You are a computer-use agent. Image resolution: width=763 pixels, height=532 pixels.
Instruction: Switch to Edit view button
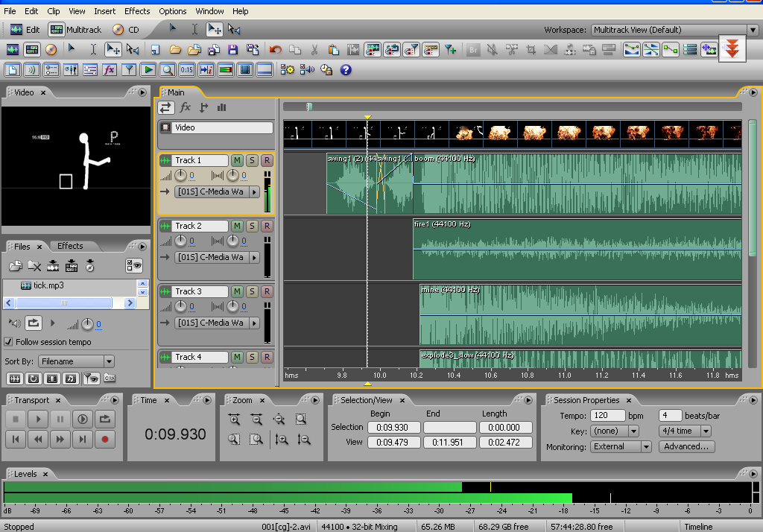coord(25,30)
